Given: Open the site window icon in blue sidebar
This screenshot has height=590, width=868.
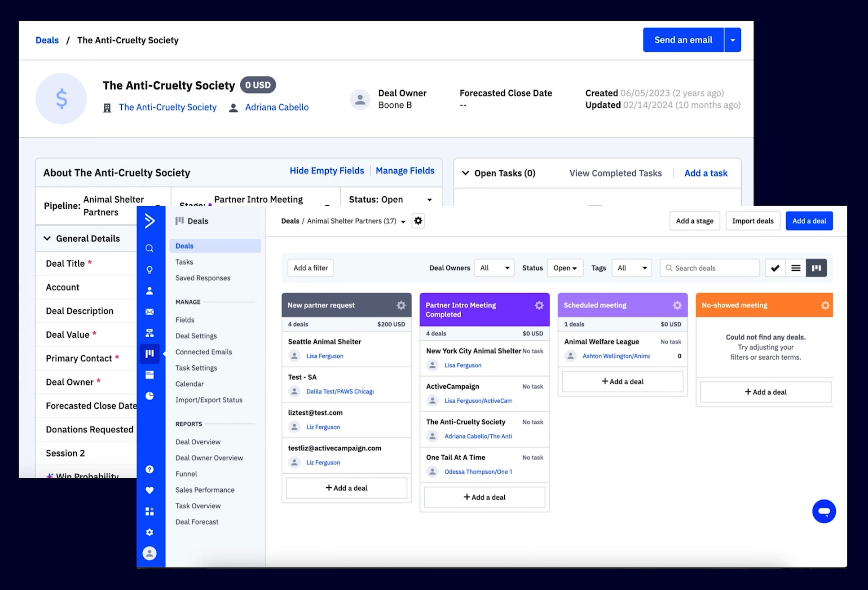Looking at the screenshot, I should [x=150, y=375].
